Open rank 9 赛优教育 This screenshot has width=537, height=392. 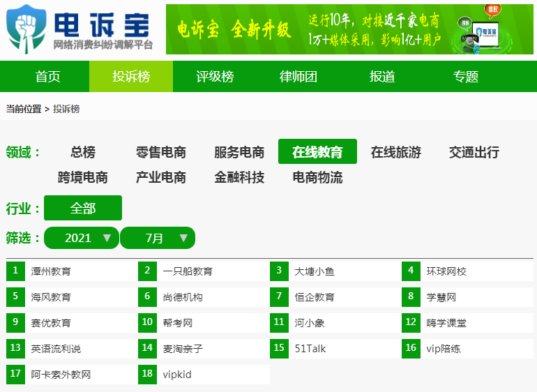point(72,323)
